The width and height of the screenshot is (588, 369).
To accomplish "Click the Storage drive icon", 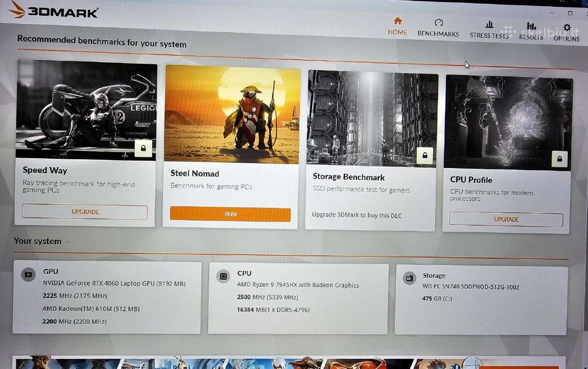I will coord(409,279).
